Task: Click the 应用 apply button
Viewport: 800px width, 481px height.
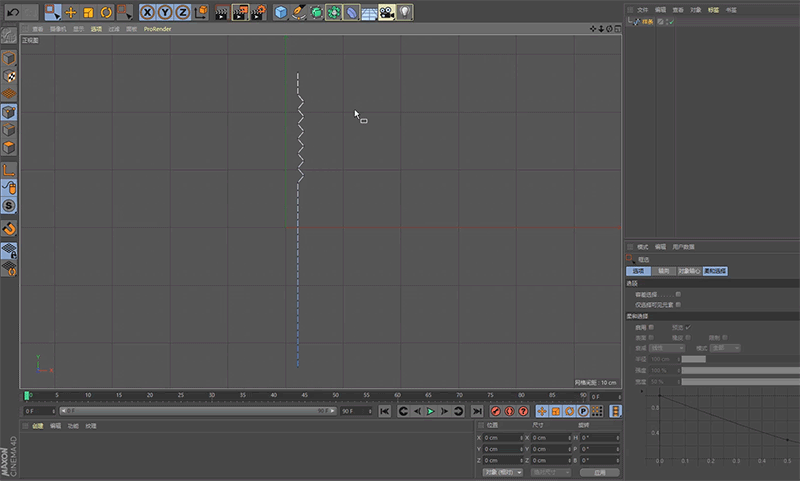Action: (x=599, y=472)
